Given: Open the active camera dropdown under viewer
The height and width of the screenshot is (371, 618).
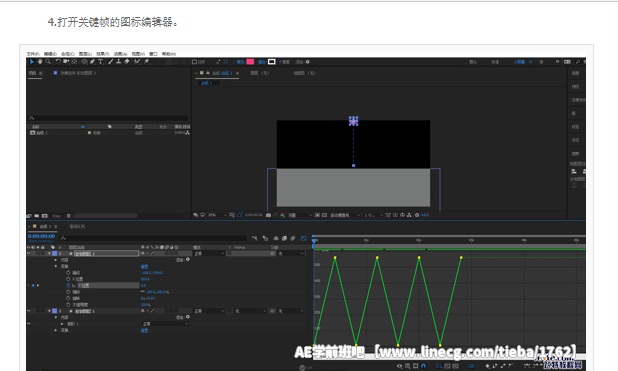Looking at the screenshot, I should (x=345, y=215).
